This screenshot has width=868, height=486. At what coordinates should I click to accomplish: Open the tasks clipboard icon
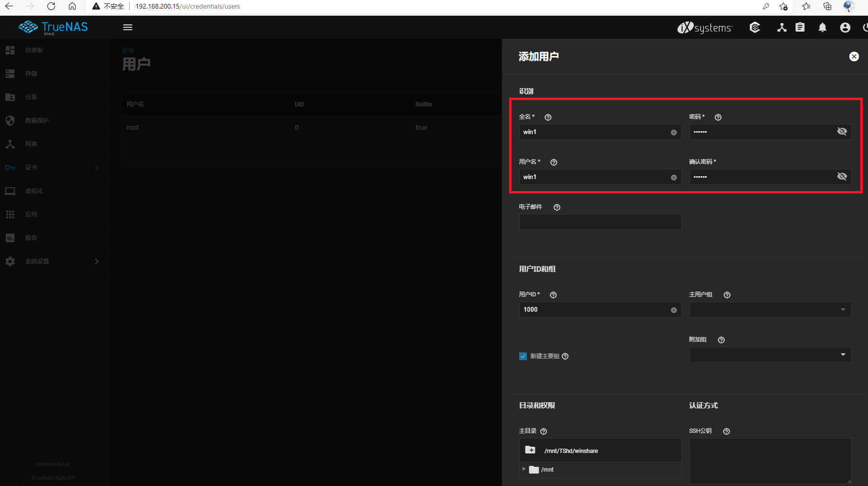click(800, 27)
